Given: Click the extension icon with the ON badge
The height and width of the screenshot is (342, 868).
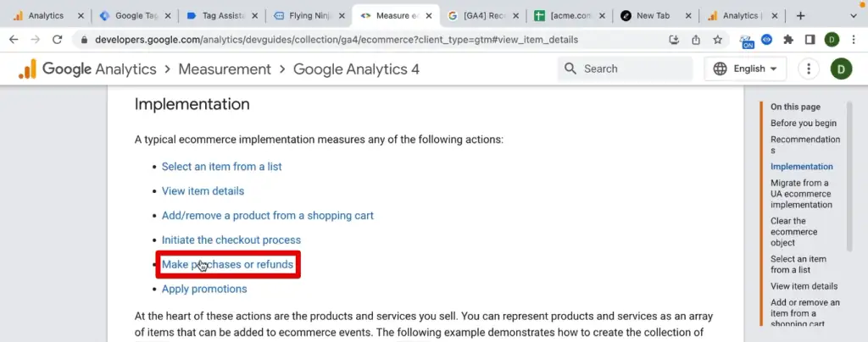Looking at the screenshot, I should click(x=747, y=41).
